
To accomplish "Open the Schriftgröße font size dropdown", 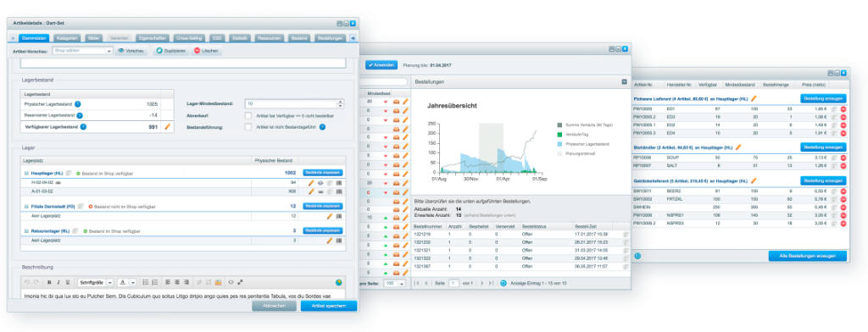I will pos(95,282).
